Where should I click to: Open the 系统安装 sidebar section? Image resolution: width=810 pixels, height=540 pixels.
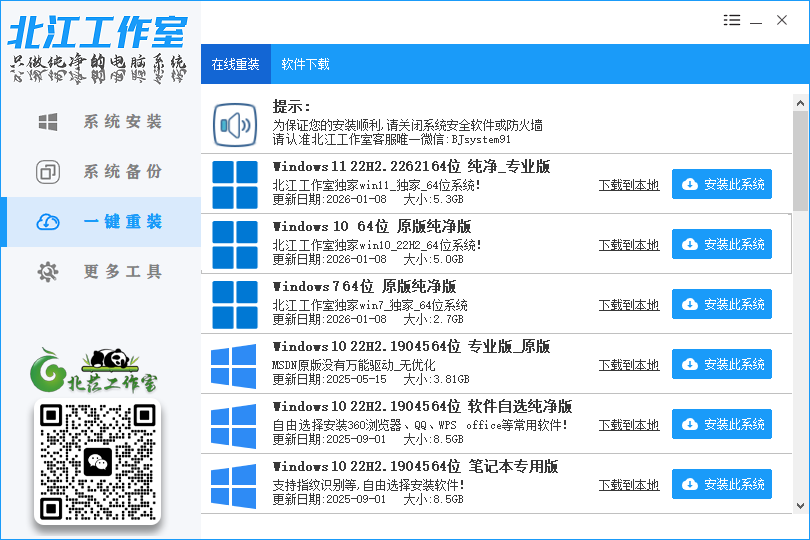pyautogui.click(x=101, y=122)
